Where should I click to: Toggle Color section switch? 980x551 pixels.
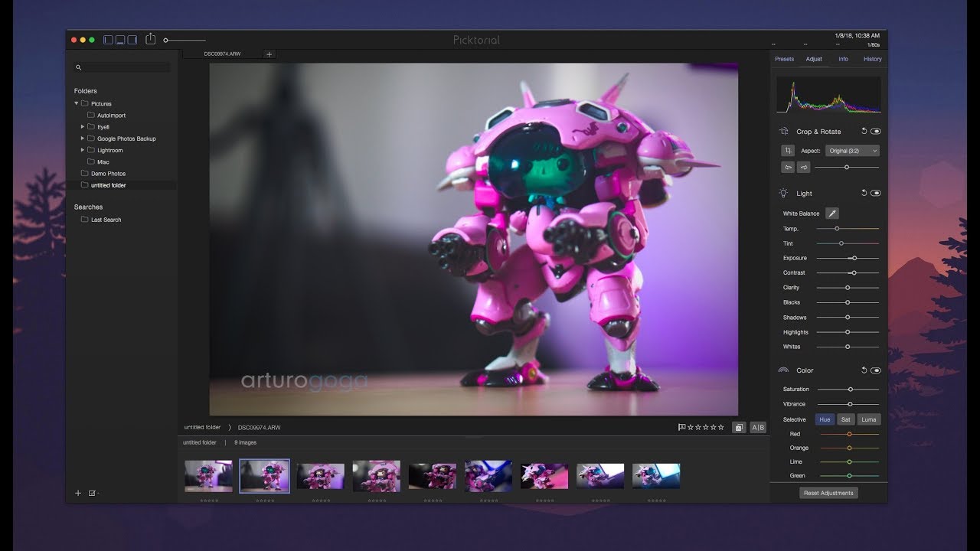point(875,370)
